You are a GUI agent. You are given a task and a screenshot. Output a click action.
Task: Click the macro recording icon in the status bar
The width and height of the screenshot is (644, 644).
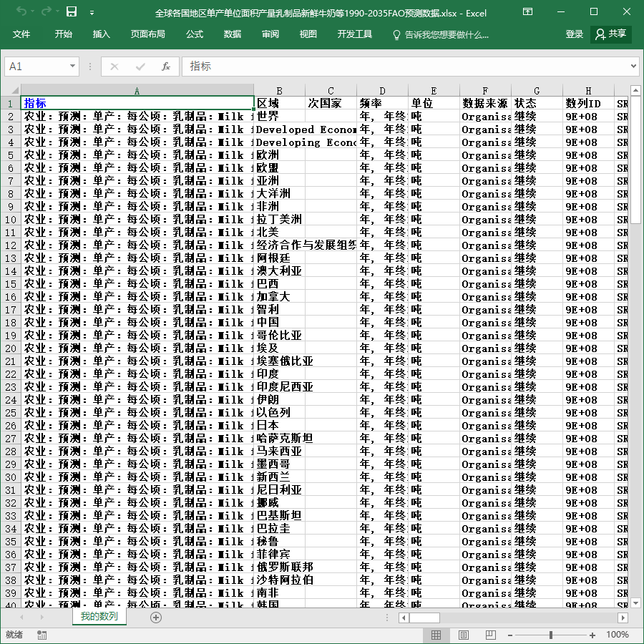(42, 635)
